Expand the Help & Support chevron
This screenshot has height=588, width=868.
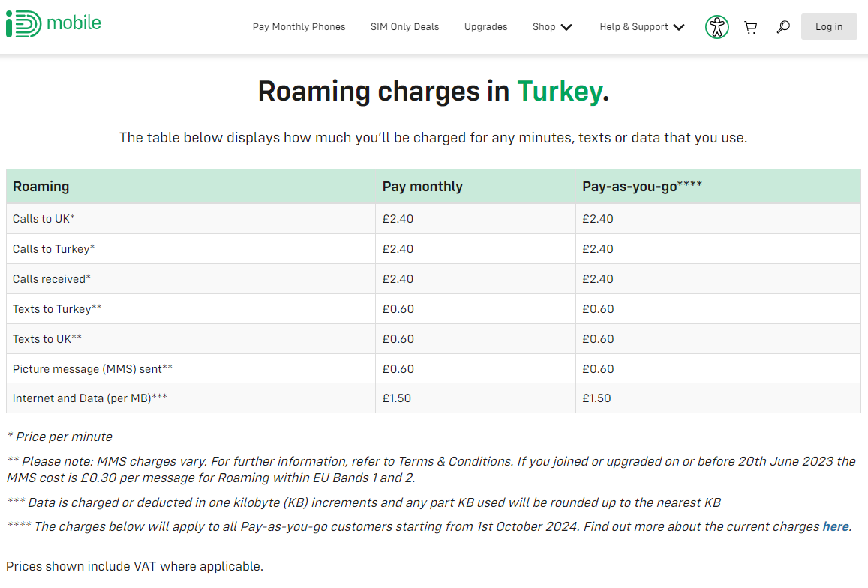click(679, 27)
